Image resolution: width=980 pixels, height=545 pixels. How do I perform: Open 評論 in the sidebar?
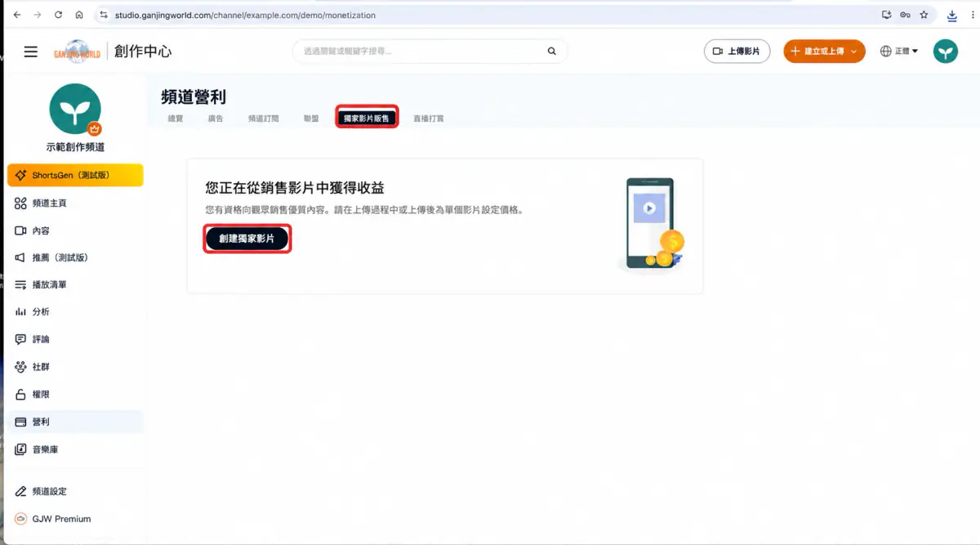coord(75,339)
